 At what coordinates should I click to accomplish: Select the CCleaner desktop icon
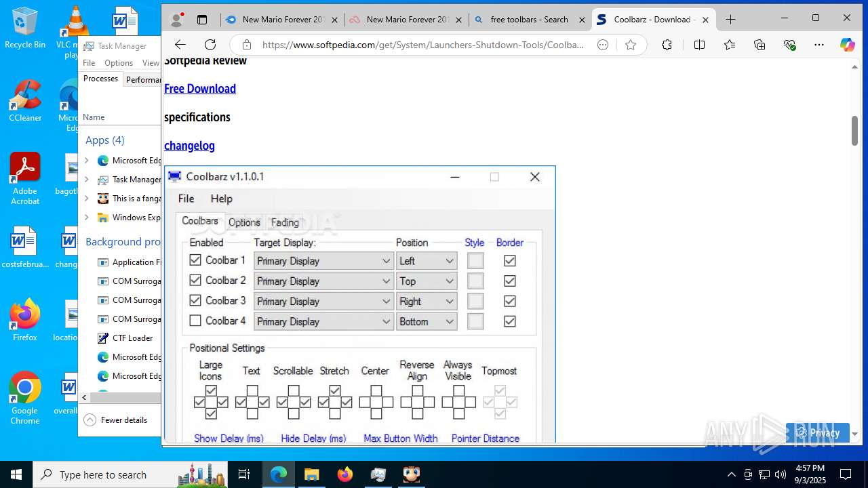click(x=25, y=101)
